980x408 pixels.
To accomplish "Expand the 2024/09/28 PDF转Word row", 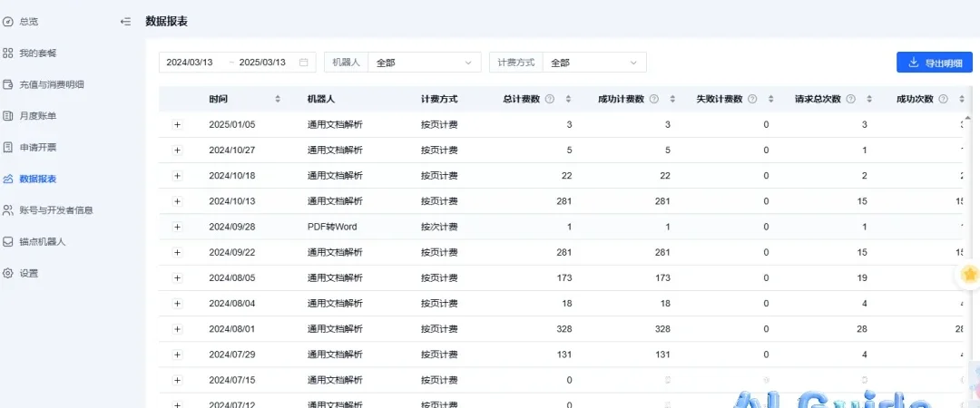I will pyautogui.click(x=178, y=227).
